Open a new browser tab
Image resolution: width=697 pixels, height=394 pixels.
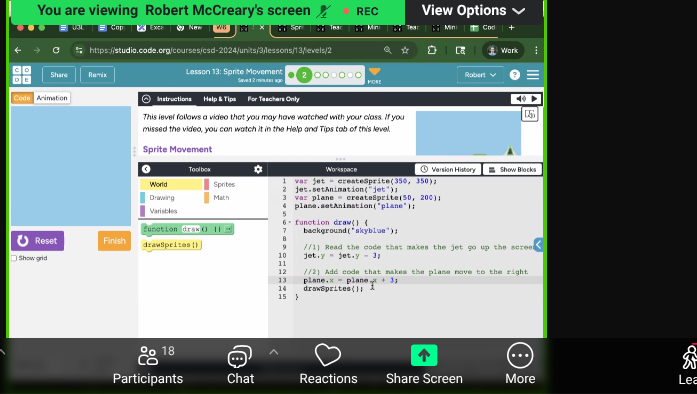click(x=511, y=28)
